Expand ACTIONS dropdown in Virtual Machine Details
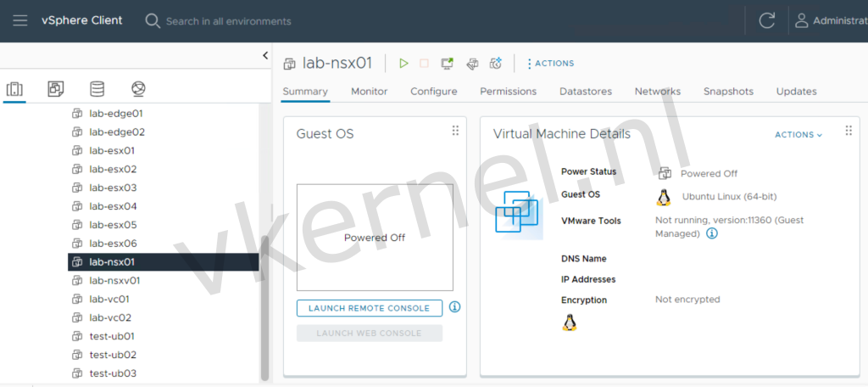This screenshot has height=387, width=868. [x=798, y=135]
